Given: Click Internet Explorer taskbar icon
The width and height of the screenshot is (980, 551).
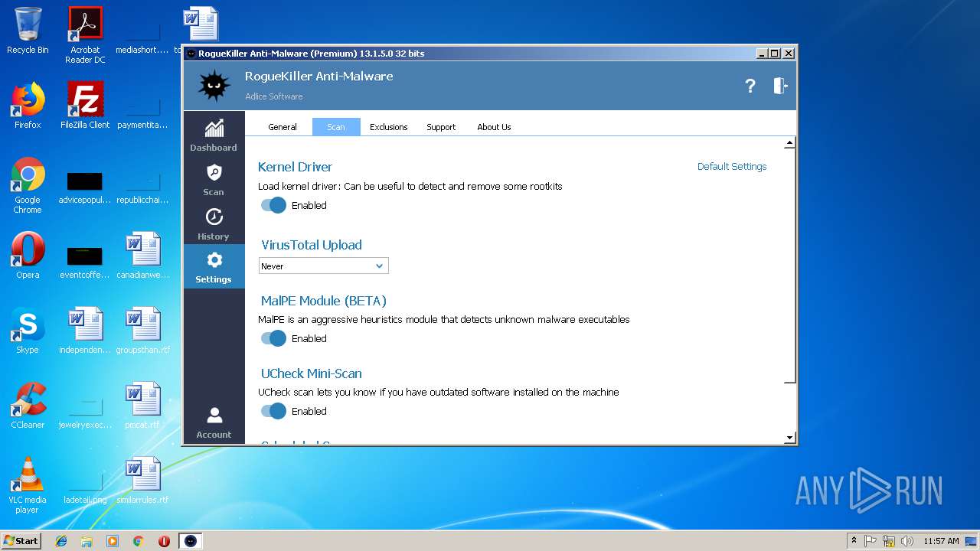Looking at the screenshot, I should (61, 541).
